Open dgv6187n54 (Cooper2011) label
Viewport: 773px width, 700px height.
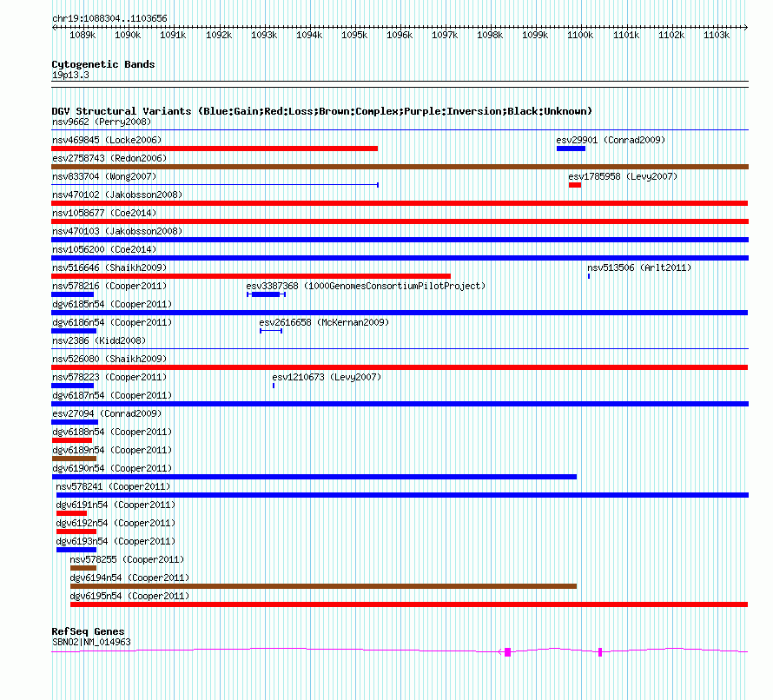[112, 395]
